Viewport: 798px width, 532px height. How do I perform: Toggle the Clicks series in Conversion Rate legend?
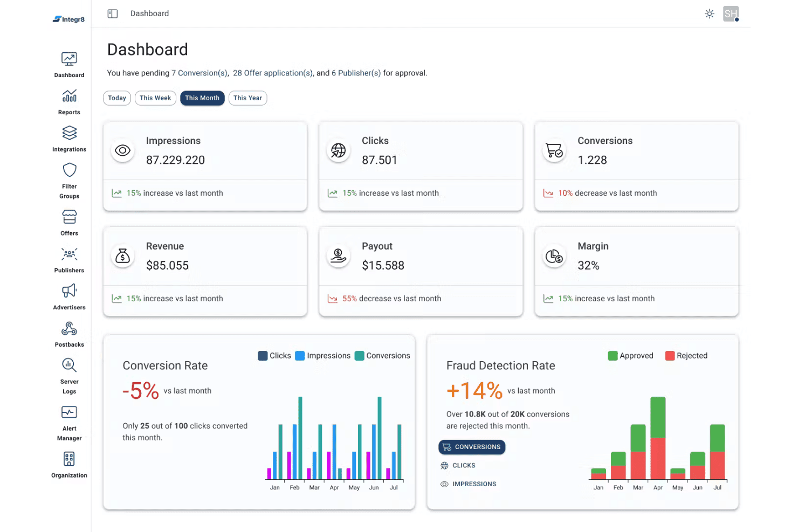(274, 356)
